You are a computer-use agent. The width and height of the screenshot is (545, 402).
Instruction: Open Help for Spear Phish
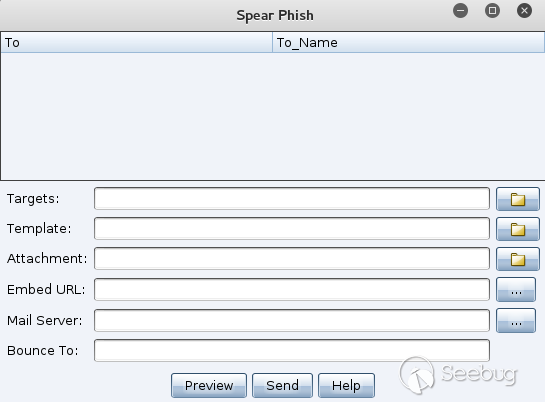coord(346,385)
